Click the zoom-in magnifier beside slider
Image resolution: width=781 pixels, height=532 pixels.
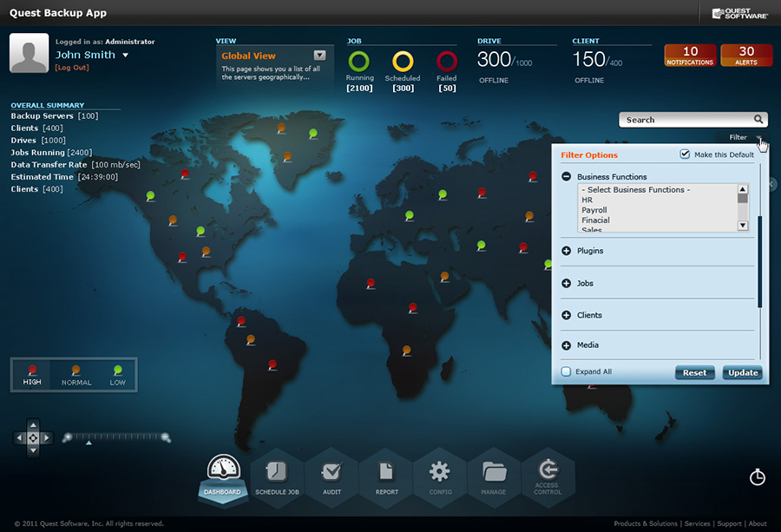pos(67,437)
